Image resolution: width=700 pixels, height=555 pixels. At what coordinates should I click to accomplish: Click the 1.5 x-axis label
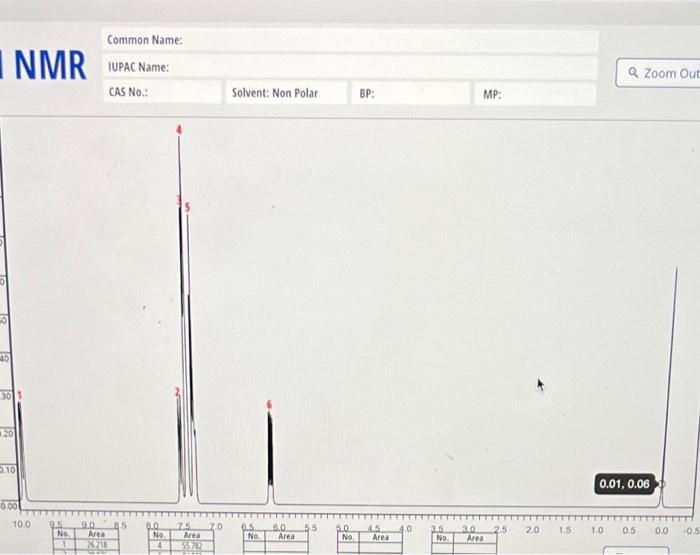(565, 530)
